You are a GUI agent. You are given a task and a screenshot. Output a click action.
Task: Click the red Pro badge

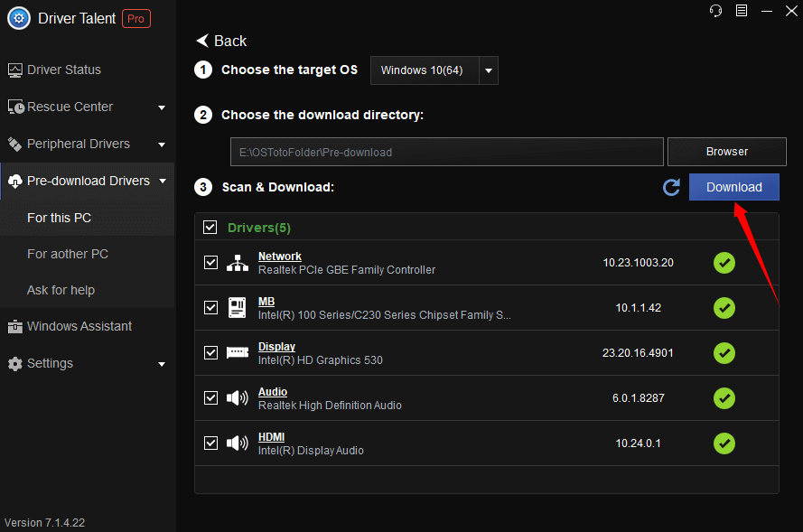[136, 18]
